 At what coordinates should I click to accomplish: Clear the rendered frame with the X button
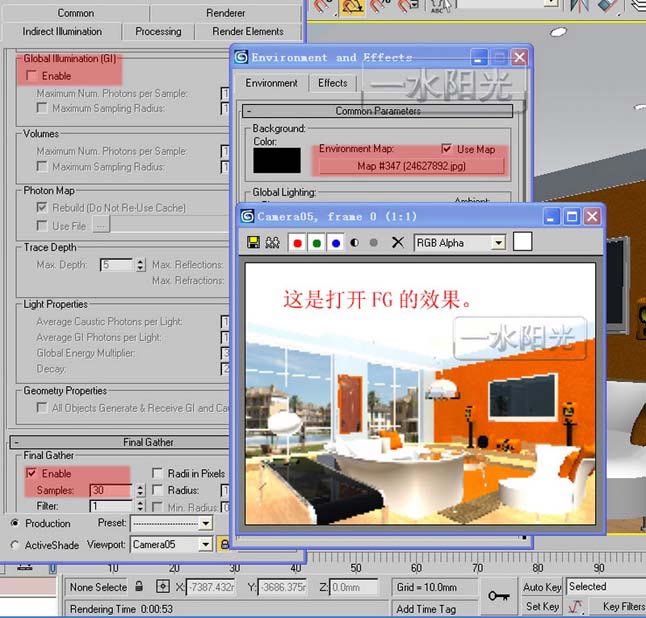[398, 242]
